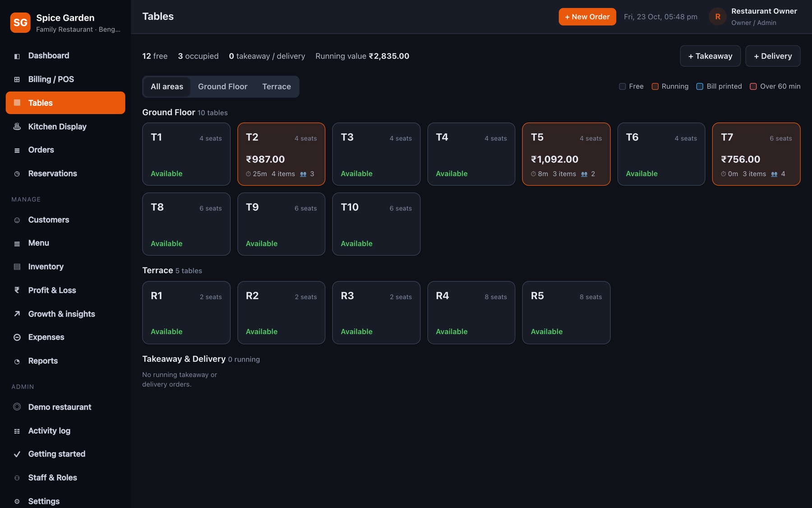Choose Terrace table R3

click(376, 312)
